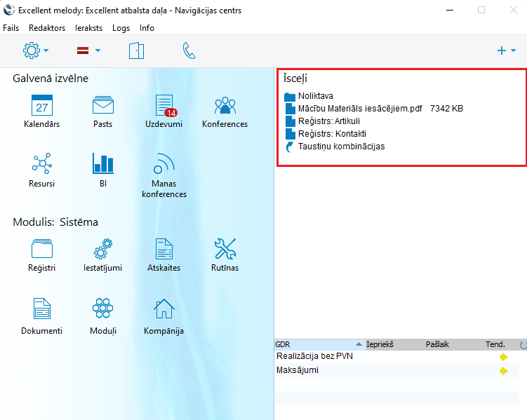Expand the Latvian flag language dropdown

pos(88,50)
